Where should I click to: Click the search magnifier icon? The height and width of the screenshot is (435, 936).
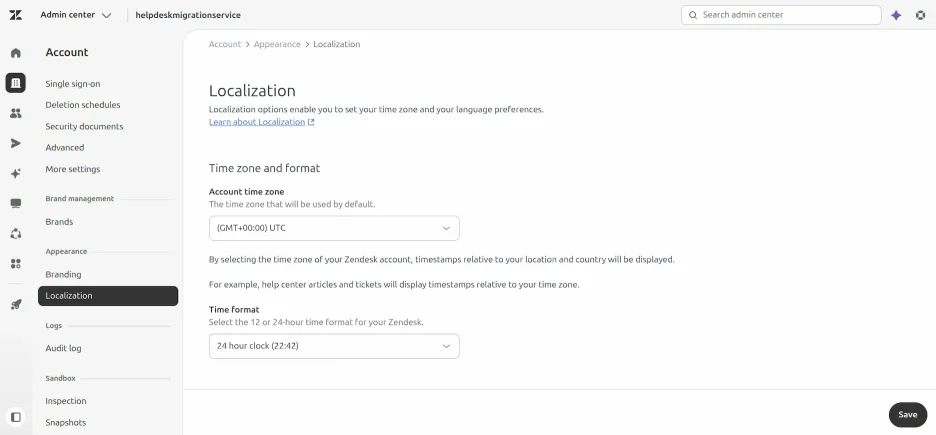tap(692, 15)
